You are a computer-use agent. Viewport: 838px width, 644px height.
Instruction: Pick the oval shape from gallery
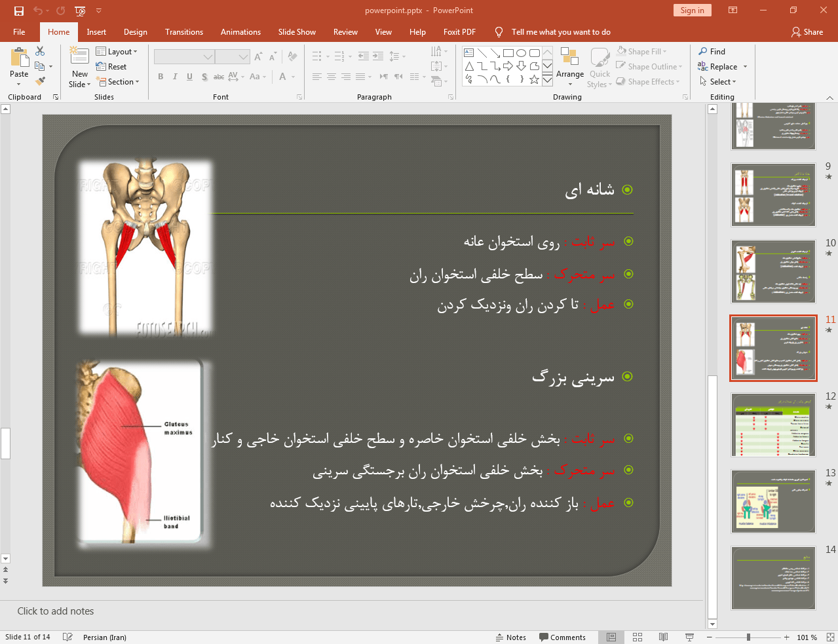click(522, 53)
